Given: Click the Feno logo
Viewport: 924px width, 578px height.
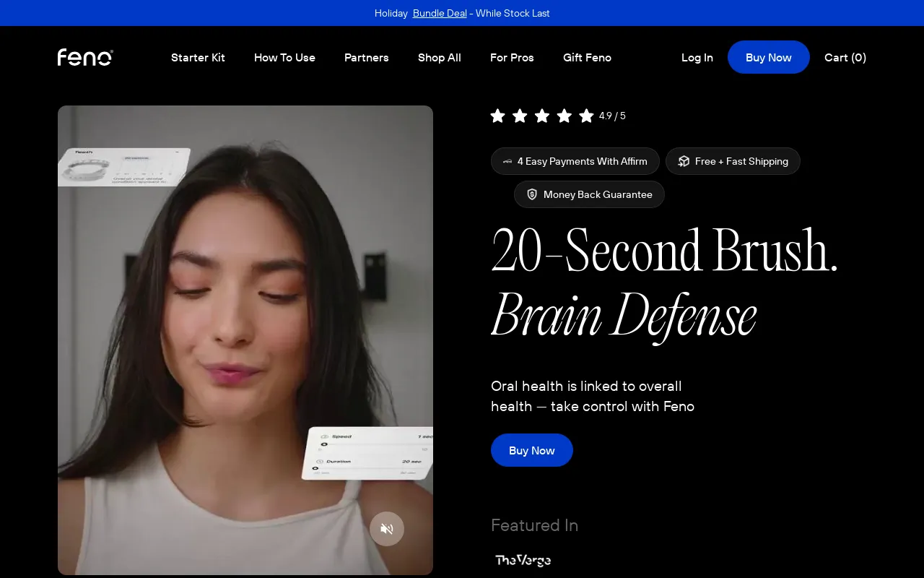Looking at the screenshot, I should (x=85, y=57).
